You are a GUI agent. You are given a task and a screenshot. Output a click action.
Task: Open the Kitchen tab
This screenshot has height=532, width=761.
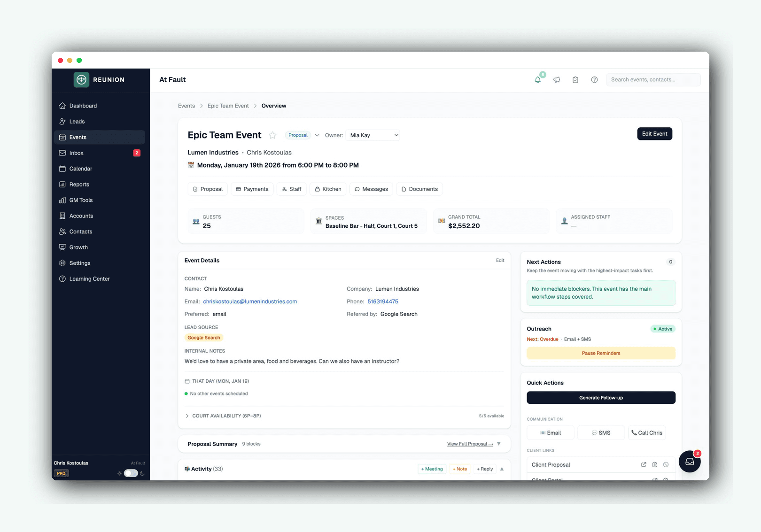coord(328,189)
